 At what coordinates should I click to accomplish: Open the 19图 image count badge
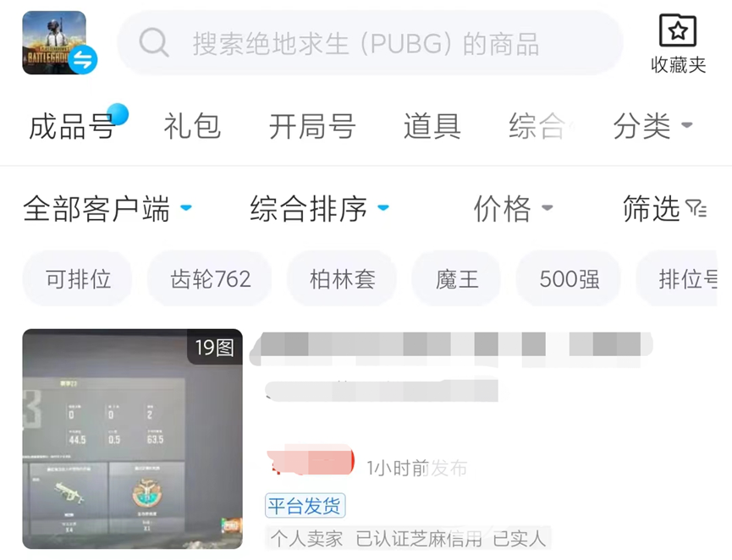(x=215, y=347)
